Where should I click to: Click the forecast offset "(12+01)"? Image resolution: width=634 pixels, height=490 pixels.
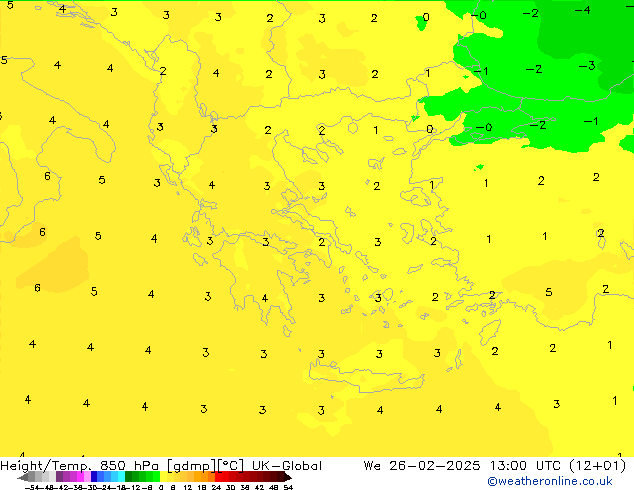pos(597,466)
